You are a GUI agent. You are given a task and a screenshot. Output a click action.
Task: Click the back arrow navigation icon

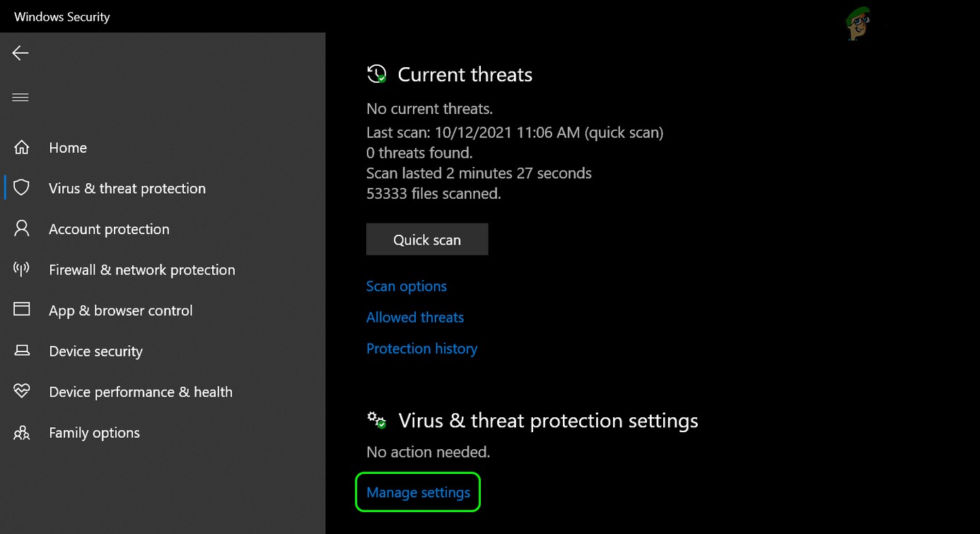[21, 52]
